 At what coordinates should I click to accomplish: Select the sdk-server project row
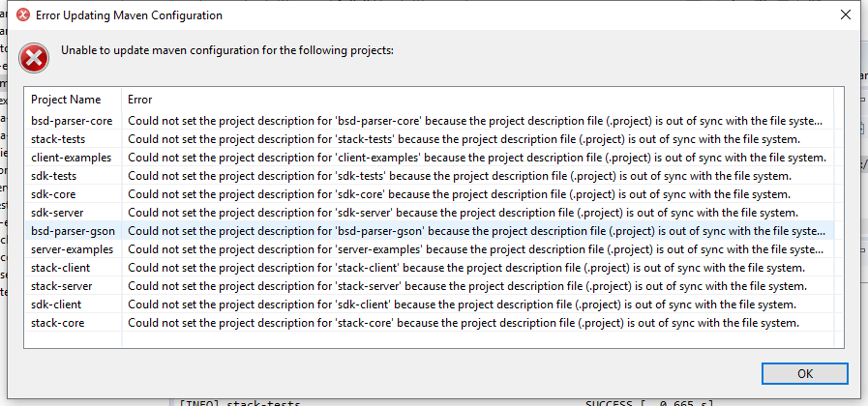pos(59,213)
